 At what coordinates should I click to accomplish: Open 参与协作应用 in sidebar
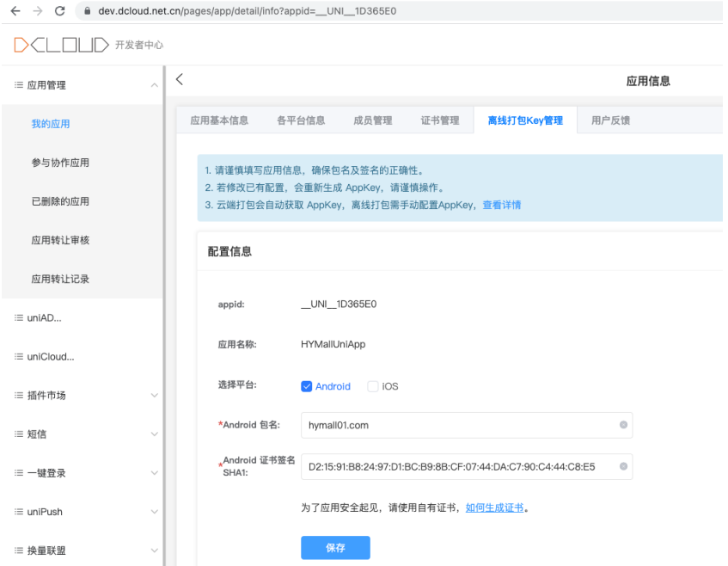[60, 163]
